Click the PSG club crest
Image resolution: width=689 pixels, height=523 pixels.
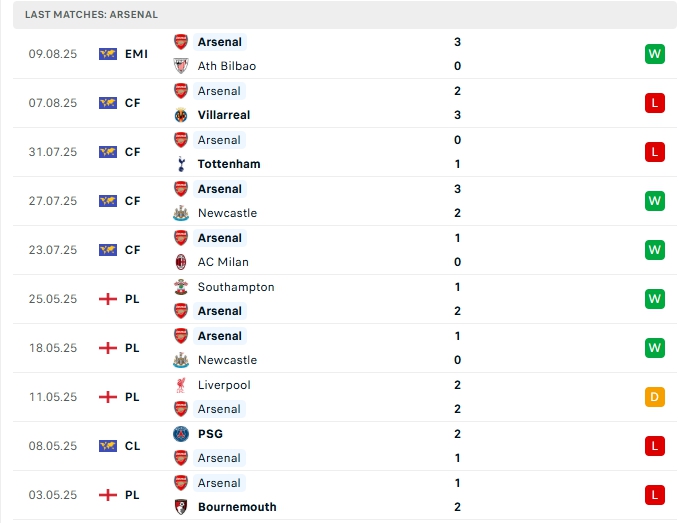[x=181, y=434]
